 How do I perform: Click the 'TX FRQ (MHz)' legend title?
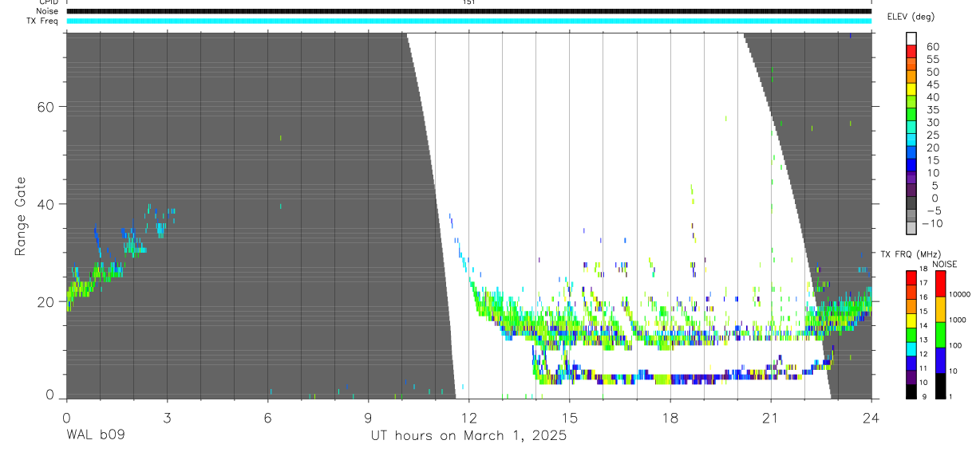tap(911, 254)
